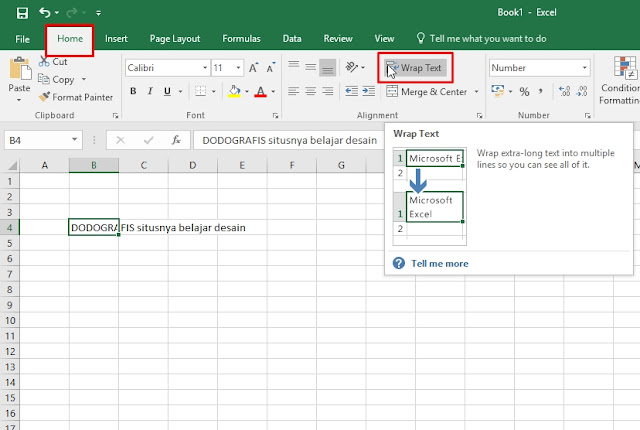Open the Data tab

point(292,39)
